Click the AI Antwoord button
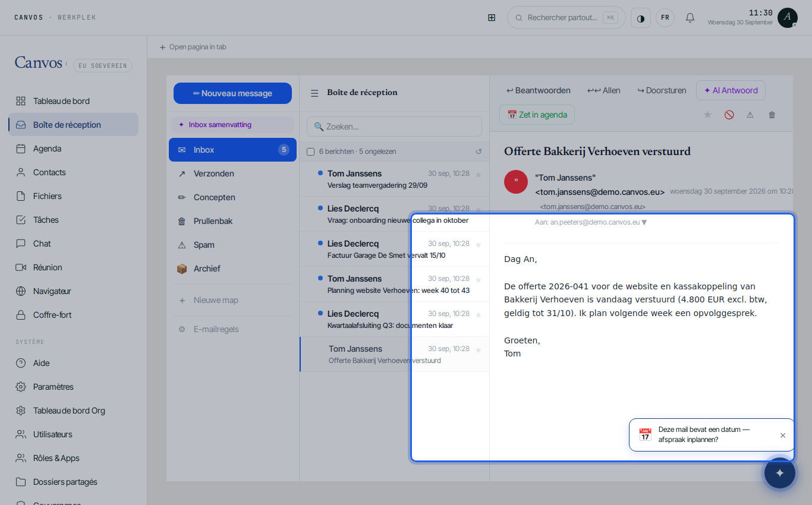Screen dimensions: 812x505 [x=731, y=90]
